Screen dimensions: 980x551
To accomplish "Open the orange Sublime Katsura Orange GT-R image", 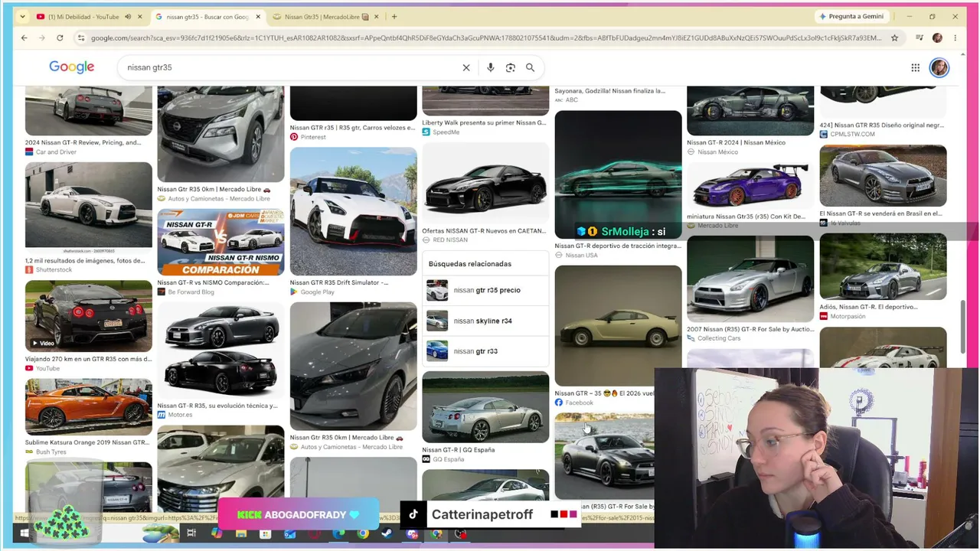I will [88, 406].
